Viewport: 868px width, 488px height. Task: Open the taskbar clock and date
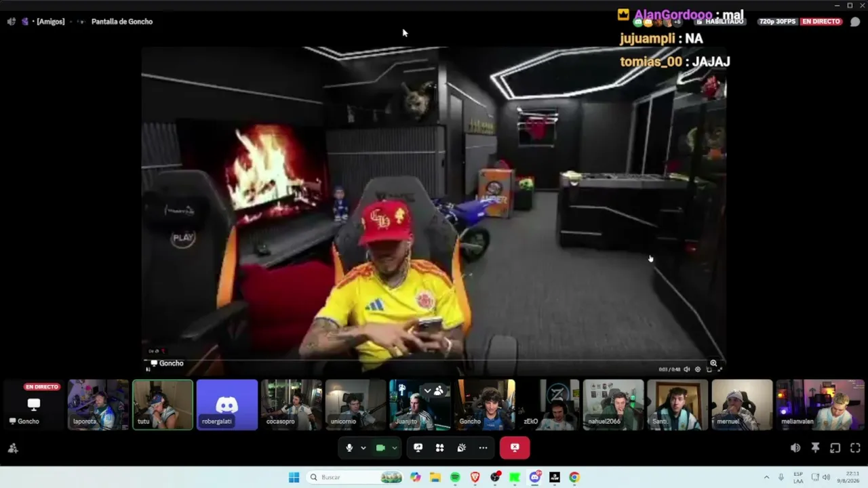[x=848, y=477]
